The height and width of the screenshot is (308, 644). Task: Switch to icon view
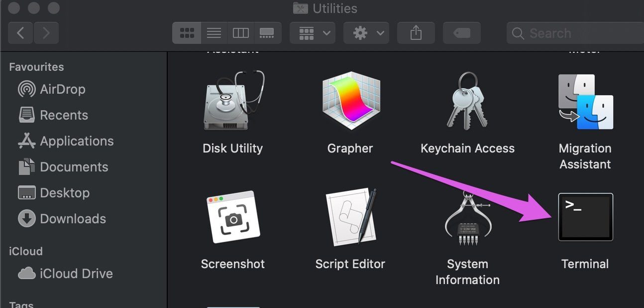pyautogui.click(x=187, y=33)
